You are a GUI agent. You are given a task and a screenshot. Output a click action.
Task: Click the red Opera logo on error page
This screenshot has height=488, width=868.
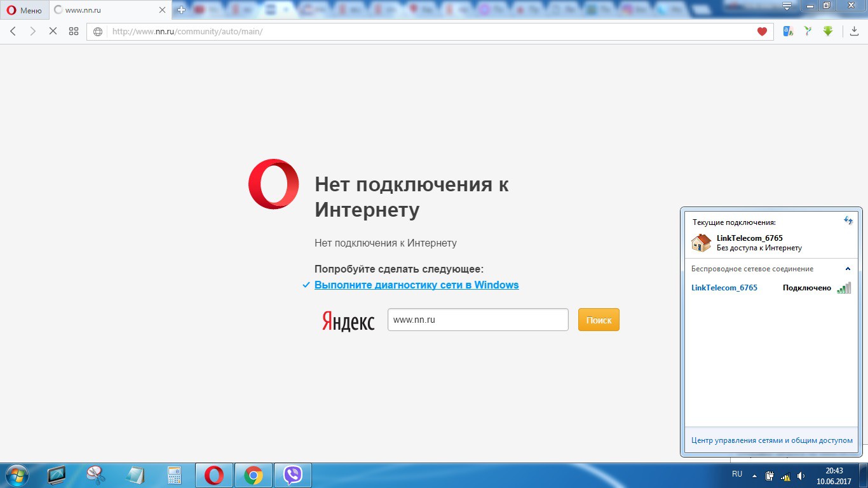click(274, 184)
